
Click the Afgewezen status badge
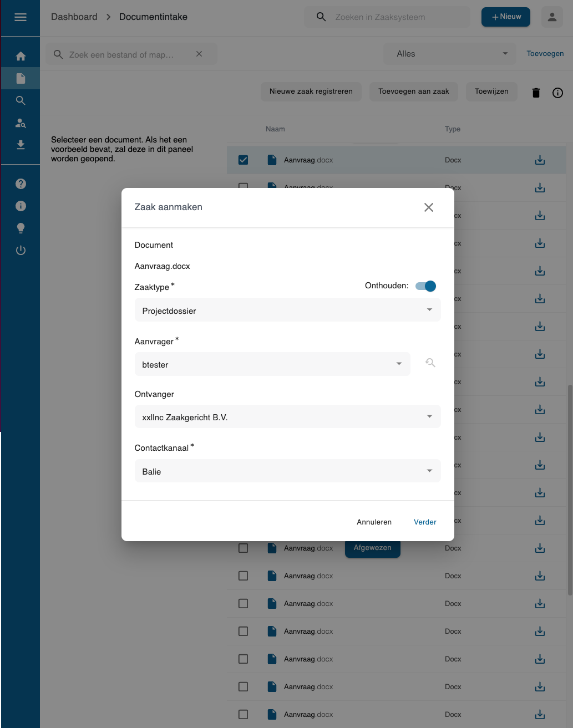click(373, 548)
